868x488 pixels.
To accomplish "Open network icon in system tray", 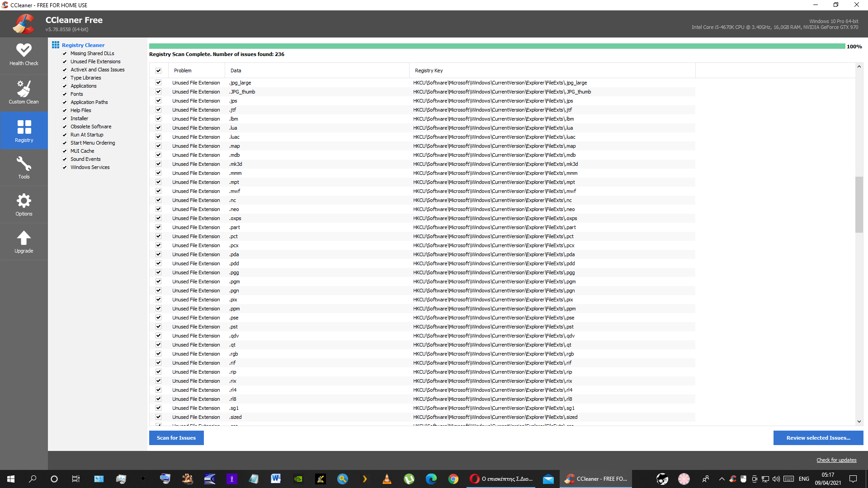I will coord(765,479).
